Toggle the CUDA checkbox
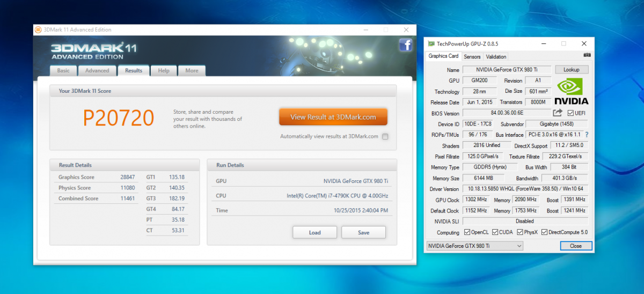Image resolution: width=644 pixels, height=294 pixels. (495, 232)
